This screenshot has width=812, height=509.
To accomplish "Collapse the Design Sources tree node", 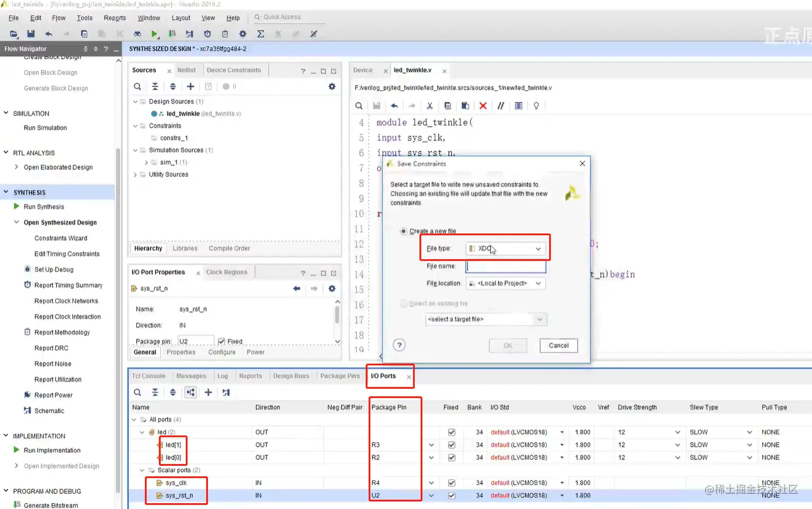I will [136, 102].
